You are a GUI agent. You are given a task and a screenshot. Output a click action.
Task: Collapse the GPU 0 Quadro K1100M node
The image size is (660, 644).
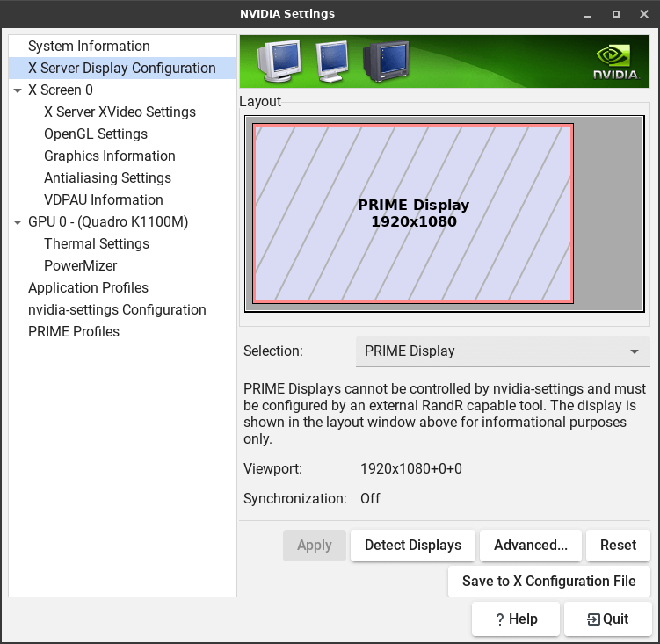click(x=18, y=222)
